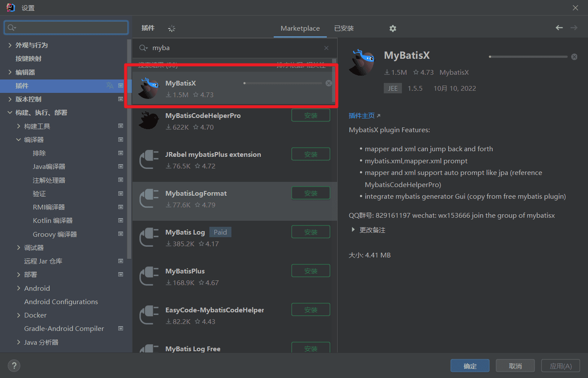Viewport: 588px width, 378px height.
Task: Click the EasyCode-MybatisCodeHelper plug icon
Action: pos(149,315)
